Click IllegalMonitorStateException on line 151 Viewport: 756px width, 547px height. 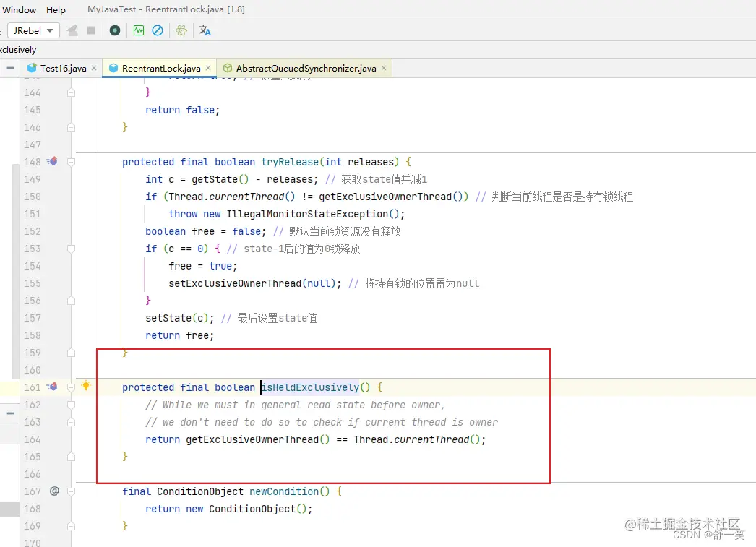coord(307,214)
